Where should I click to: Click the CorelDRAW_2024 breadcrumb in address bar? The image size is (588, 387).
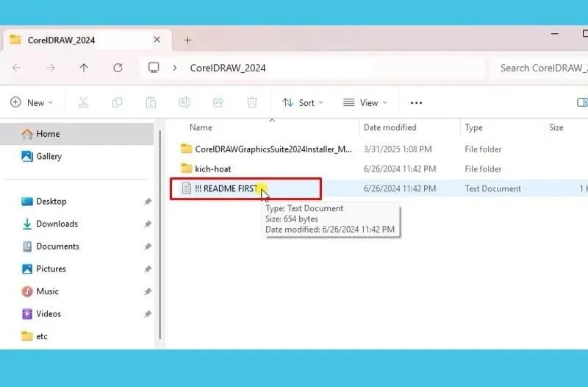pos(228,68)
